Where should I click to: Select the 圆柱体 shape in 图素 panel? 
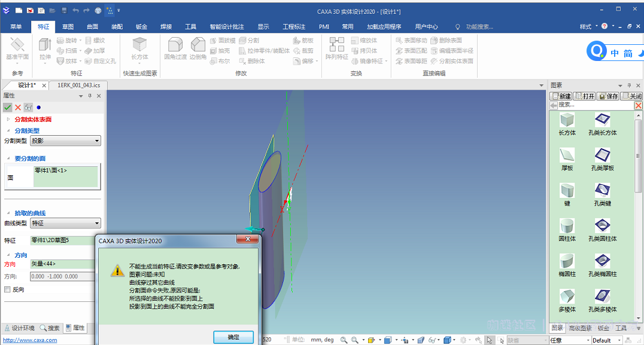click(x=567, y=230)
